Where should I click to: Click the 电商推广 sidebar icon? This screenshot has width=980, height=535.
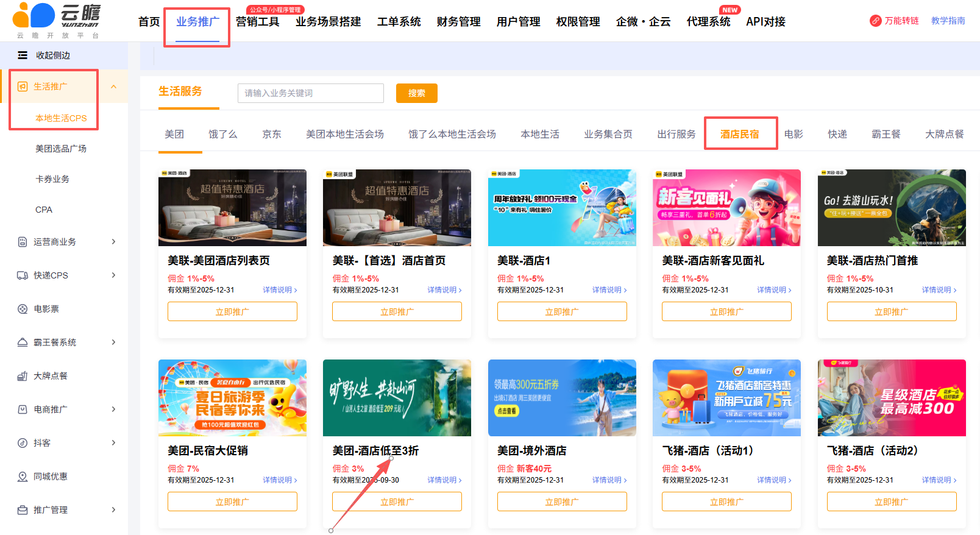coord(23,409)
